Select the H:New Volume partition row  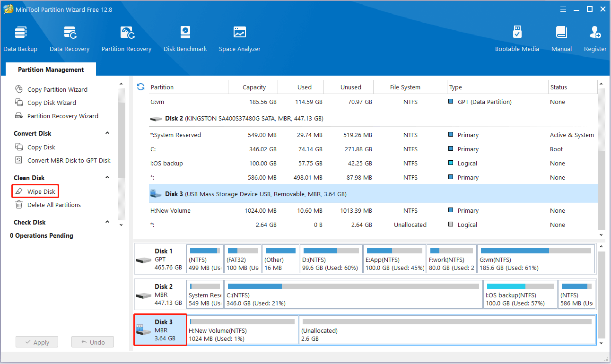point(373,210)
